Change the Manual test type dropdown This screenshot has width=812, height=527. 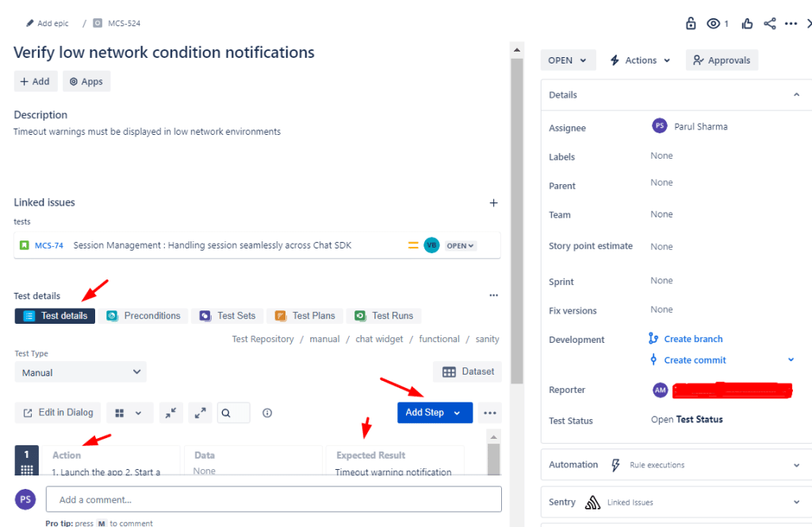pyautogui.click(x=80, y=371)
